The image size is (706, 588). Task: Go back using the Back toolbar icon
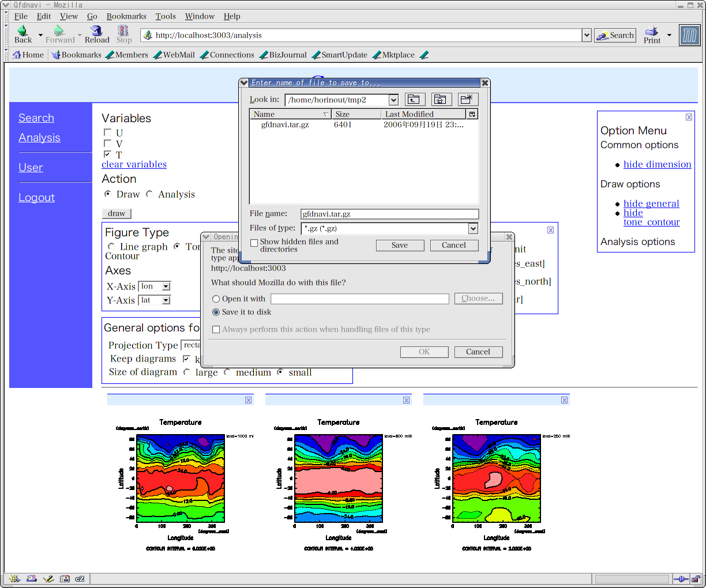[x=23, y=35]
